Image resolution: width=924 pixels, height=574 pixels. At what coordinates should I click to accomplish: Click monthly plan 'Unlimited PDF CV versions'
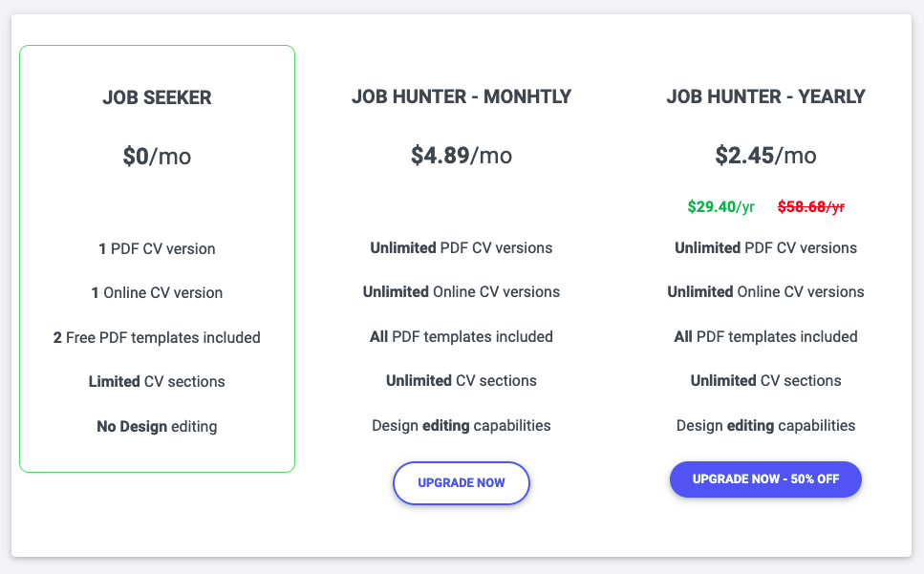click(x=462, y=248)
